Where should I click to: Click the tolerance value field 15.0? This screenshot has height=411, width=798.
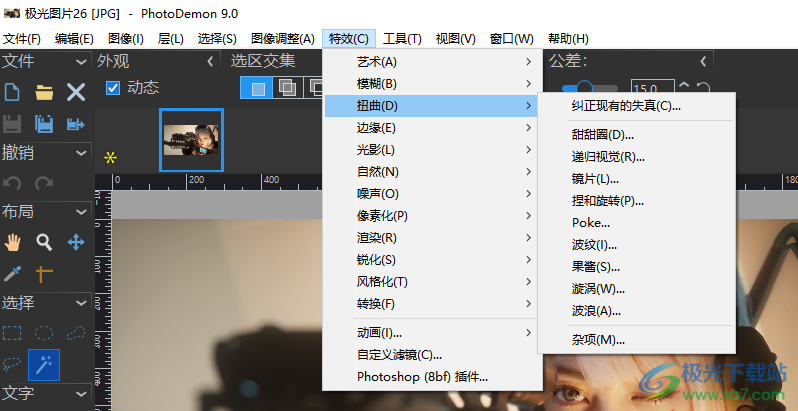click(653, 88)
